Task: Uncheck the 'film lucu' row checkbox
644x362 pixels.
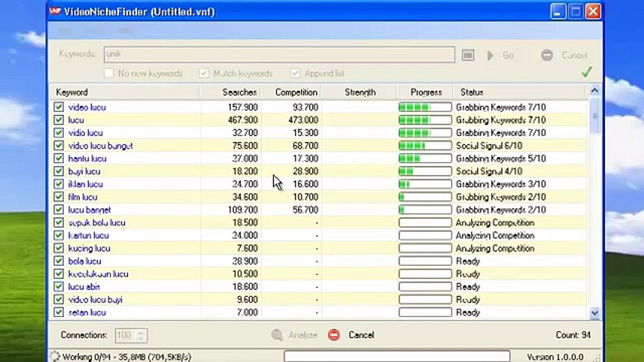Action: 59,197
